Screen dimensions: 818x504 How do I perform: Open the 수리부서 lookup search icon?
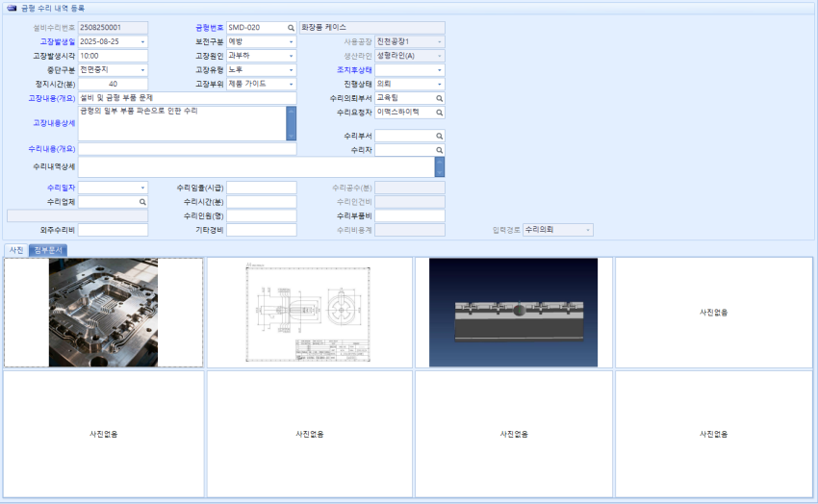pos(440,137)
